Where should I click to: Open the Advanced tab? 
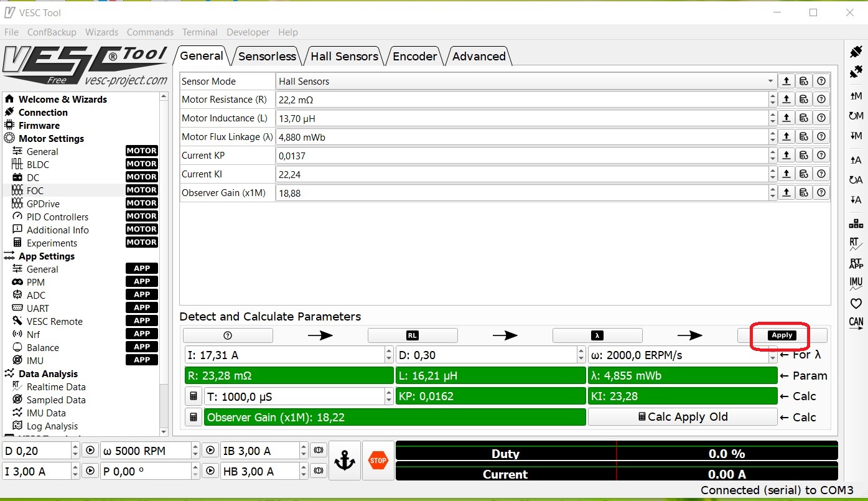pos(478,56)
